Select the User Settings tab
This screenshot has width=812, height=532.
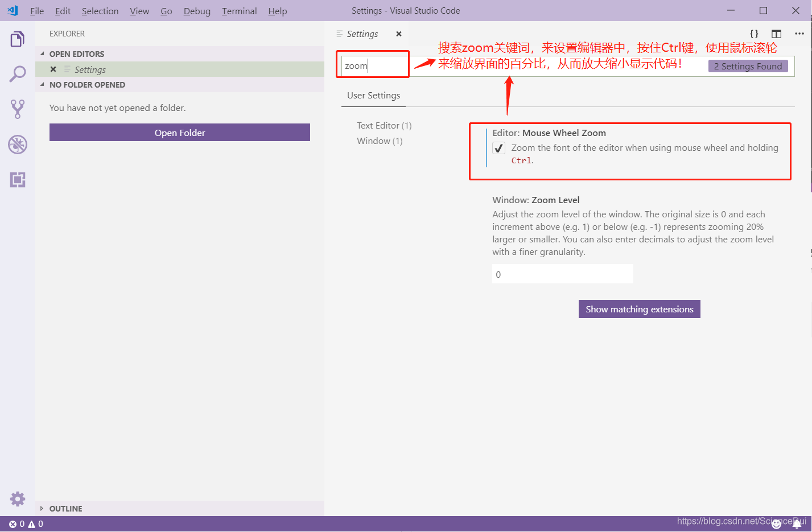(x=373, y=96)
